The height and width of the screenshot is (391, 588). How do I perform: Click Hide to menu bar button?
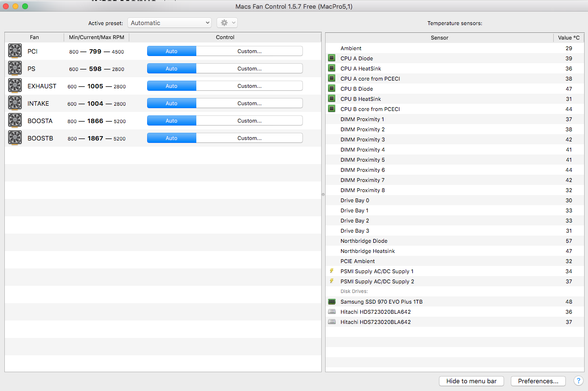click(x=471, y=381)
